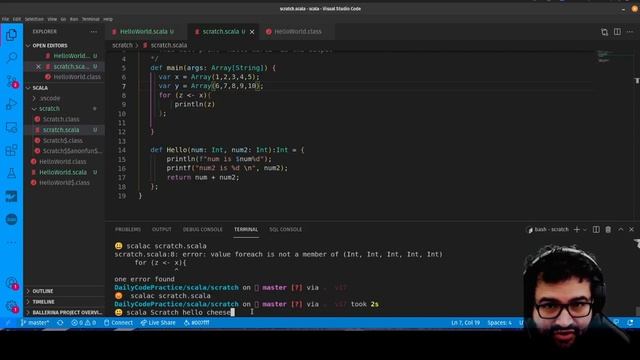
Task: Click open changes icon in editor toolbar
Action: coord(604,32)
